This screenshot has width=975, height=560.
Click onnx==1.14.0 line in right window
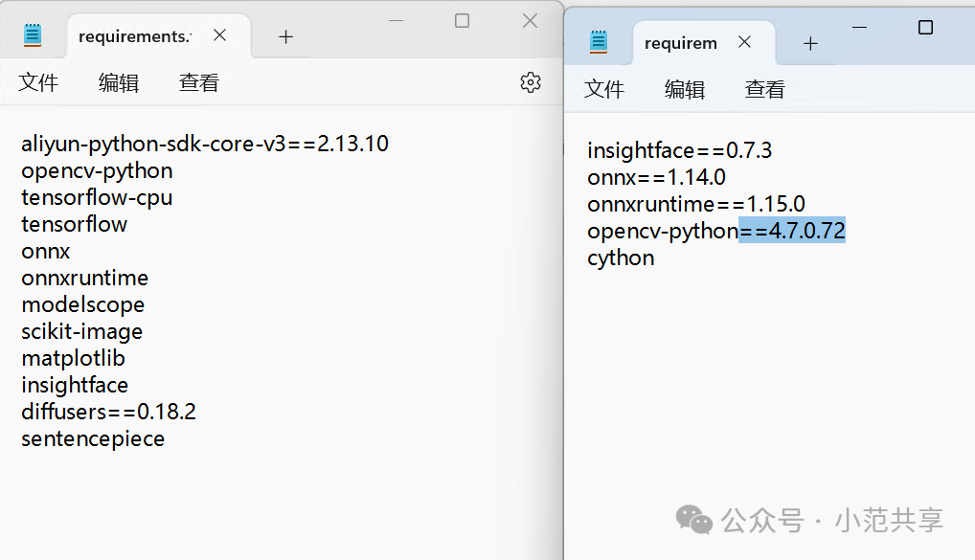coord(656,177)
